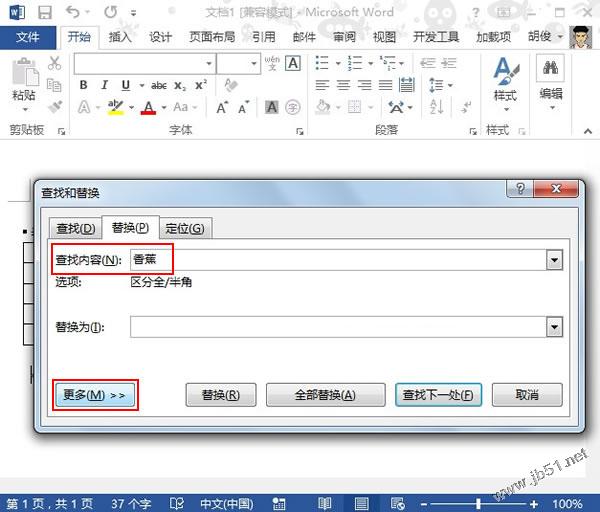Click the Text Effects outlined A icon
Screen dimensions: 600x512
click(x=84, y=107)
